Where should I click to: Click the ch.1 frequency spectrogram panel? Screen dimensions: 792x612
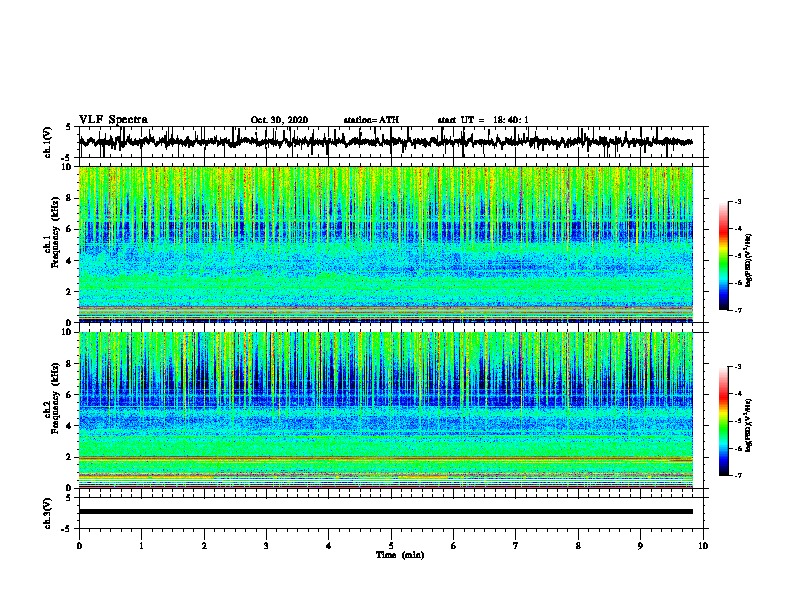[x=385, y=244]
